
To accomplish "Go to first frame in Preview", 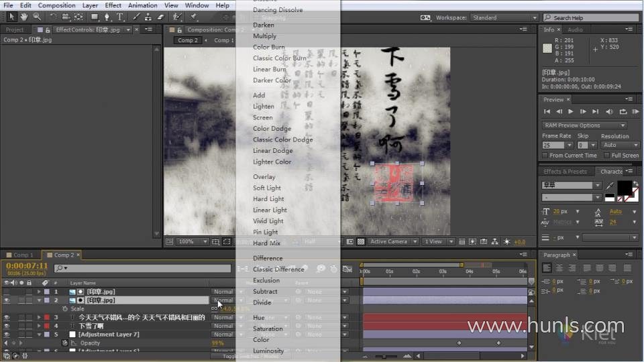I will tap(547, 112).
